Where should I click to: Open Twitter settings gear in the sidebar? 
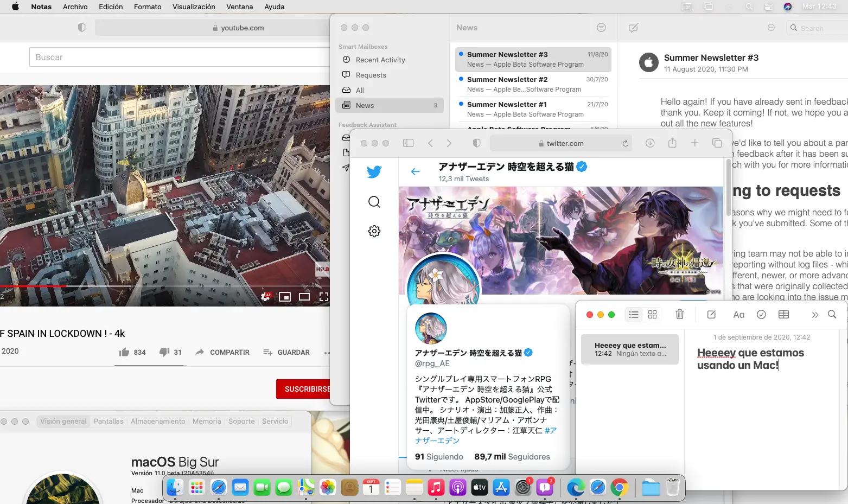click(374, 231)
